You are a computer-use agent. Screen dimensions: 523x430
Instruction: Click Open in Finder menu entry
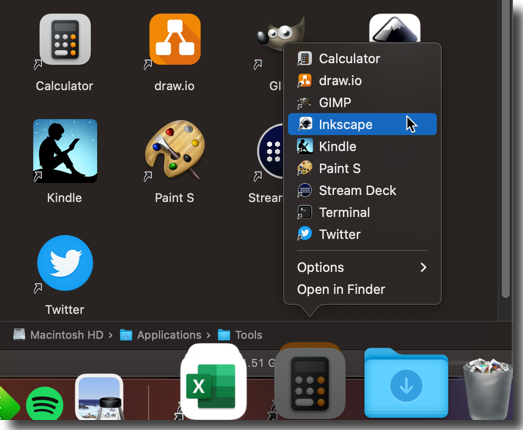362,290
